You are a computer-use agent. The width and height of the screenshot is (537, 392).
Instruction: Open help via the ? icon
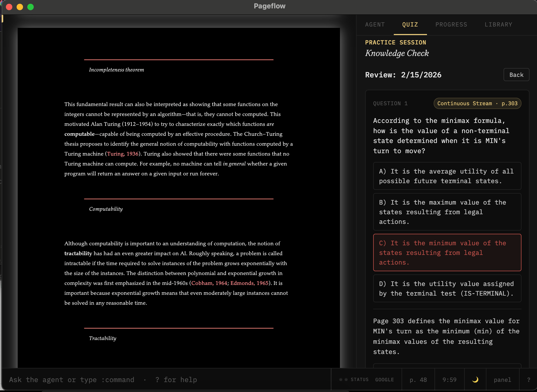529,379
